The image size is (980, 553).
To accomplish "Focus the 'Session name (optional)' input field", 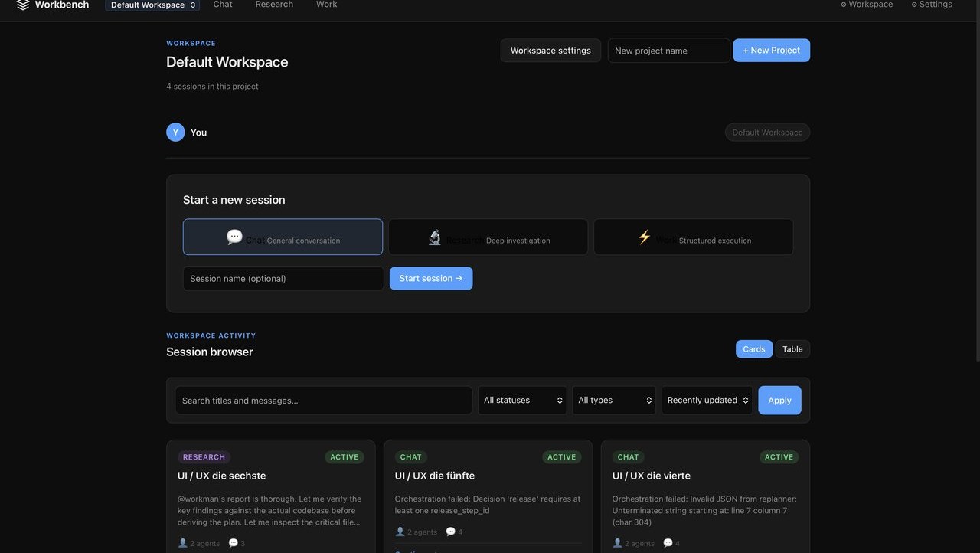I will (283, 279).
